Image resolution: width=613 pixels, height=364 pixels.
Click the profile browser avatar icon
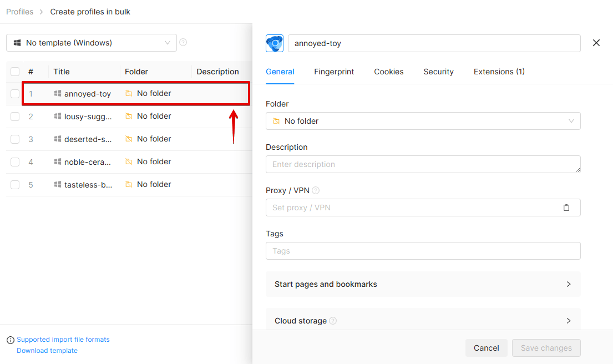(x=275, y=43)
